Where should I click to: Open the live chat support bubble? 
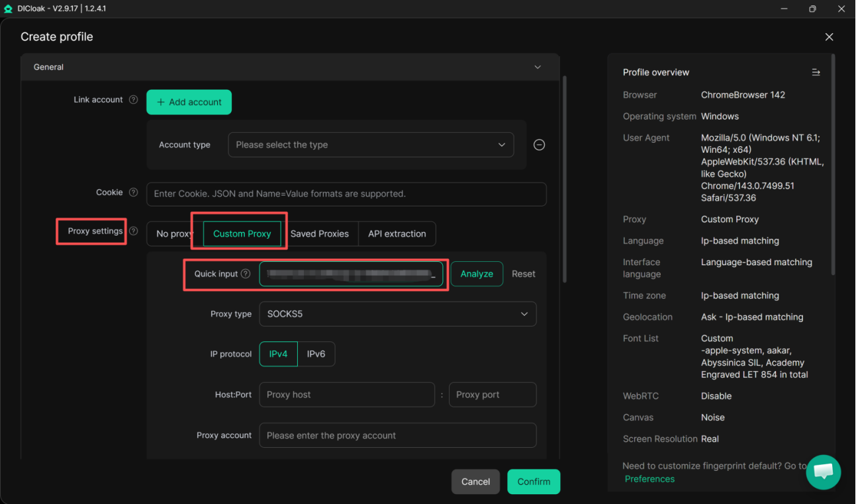[x=824, y=472]
